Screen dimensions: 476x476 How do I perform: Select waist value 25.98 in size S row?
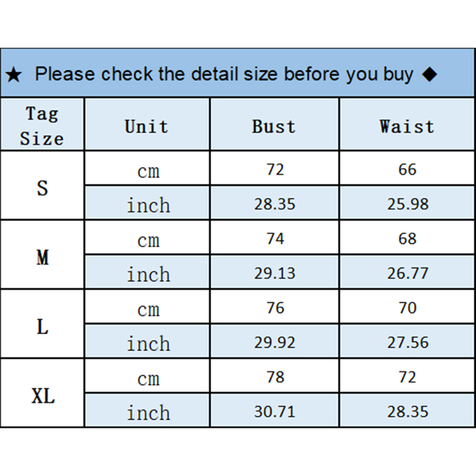click(408, 204)
